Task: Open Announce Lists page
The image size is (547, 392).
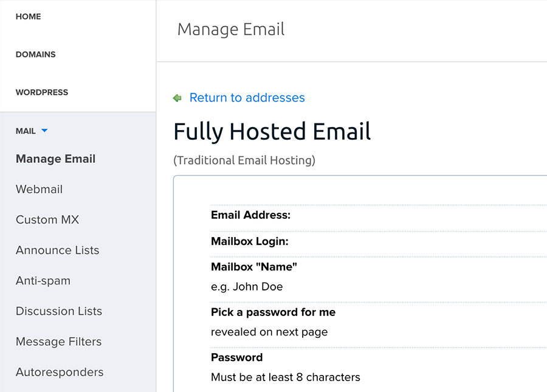Action: click(57, 250)
